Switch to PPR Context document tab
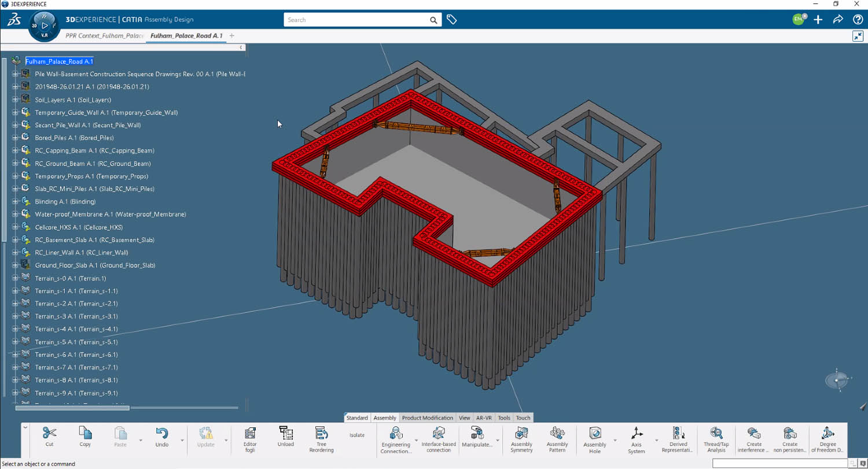The width and height of the screenshot is (868, 469). 105,36
